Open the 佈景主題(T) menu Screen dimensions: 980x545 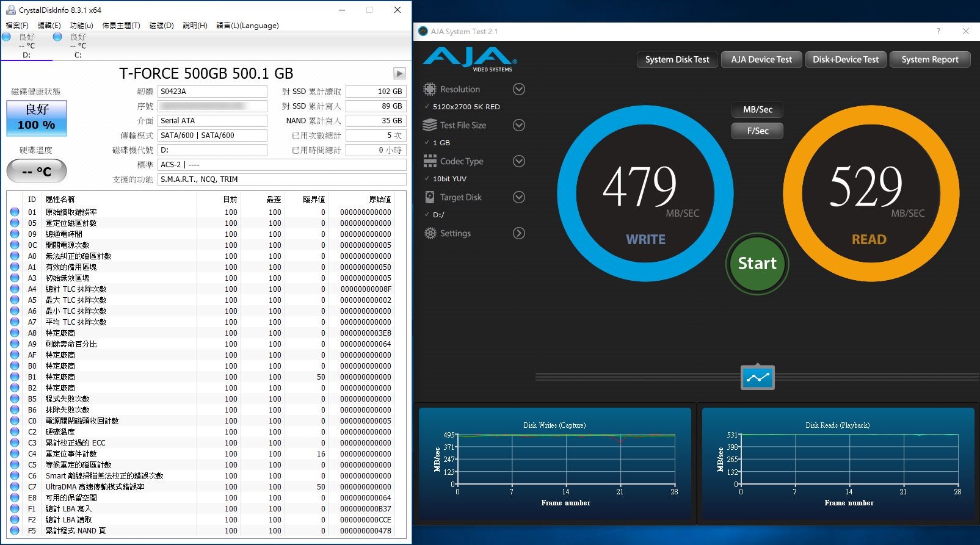tap(121, 26)
